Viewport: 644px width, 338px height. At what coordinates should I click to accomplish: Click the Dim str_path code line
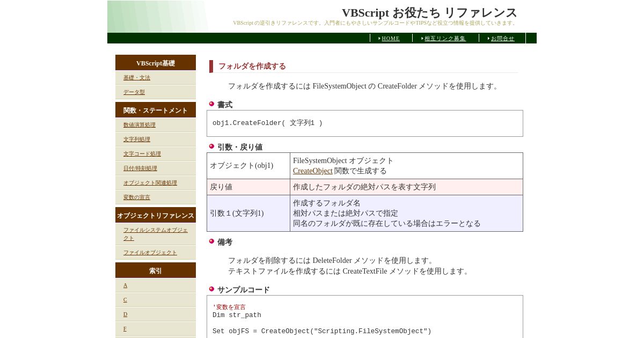(237, 315)
